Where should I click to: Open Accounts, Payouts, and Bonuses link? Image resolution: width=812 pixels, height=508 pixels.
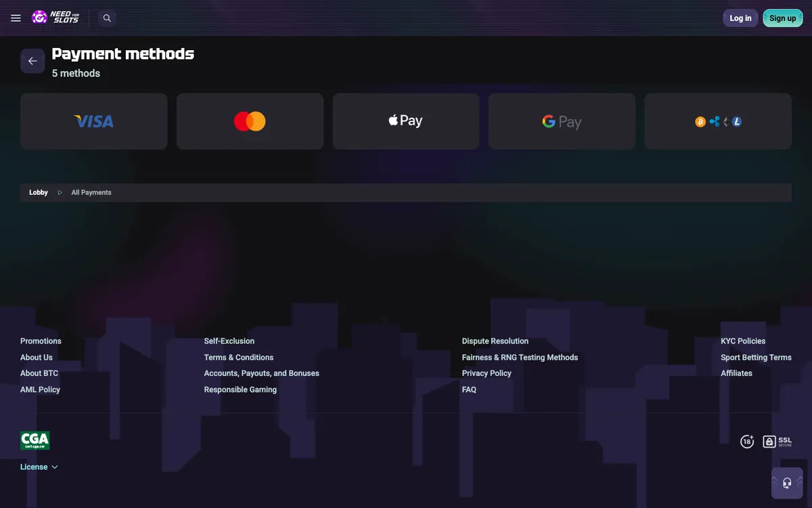262,373
